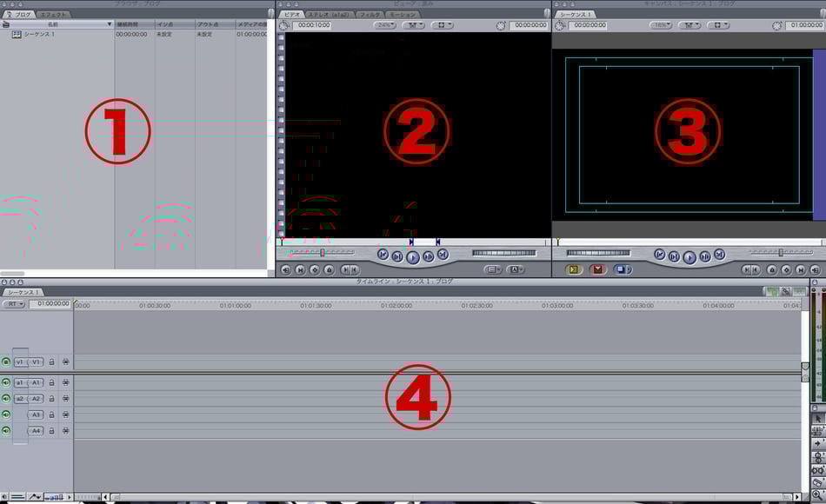Lock the A4 audio track
This screenshot has width=826, height=504.
click(x=51, y=431)
